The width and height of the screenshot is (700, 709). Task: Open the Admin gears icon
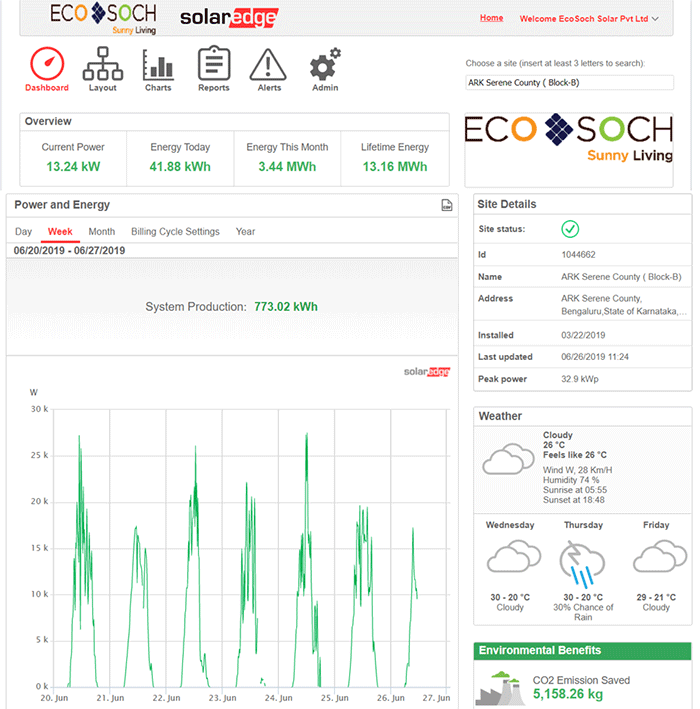tap(325, 64)
